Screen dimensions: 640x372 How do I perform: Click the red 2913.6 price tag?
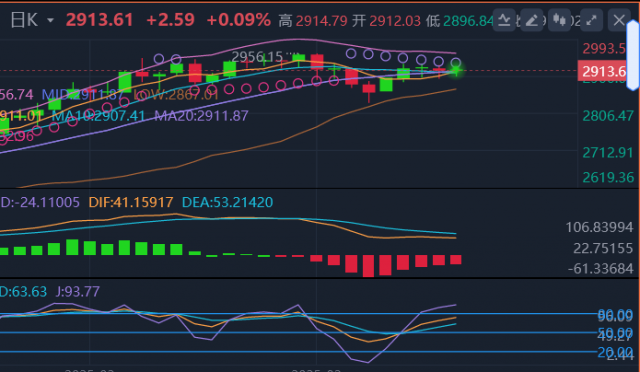(602, 71)
